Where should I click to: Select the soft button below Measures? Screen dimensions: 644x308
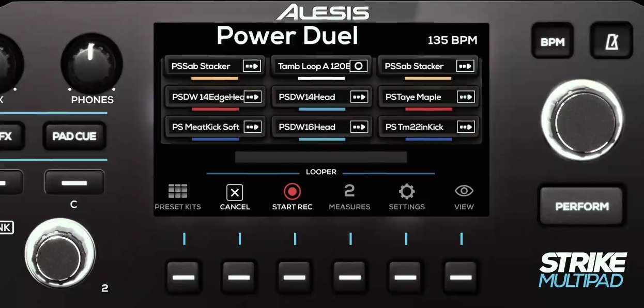(x=350, y=277)
